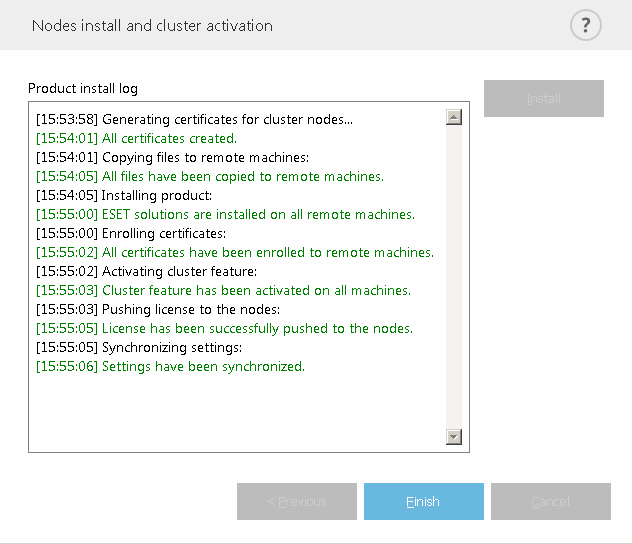Image resolution: width=632 pixels, height=544 pixels.
Task: Click the grayed-out Previous button
Action: click(x=297, y=501)
